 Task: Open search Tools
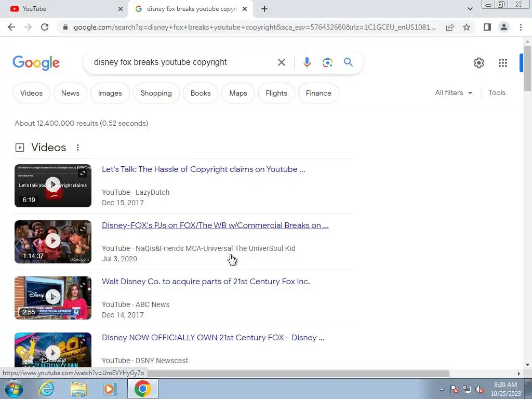(x=497, y=92)
